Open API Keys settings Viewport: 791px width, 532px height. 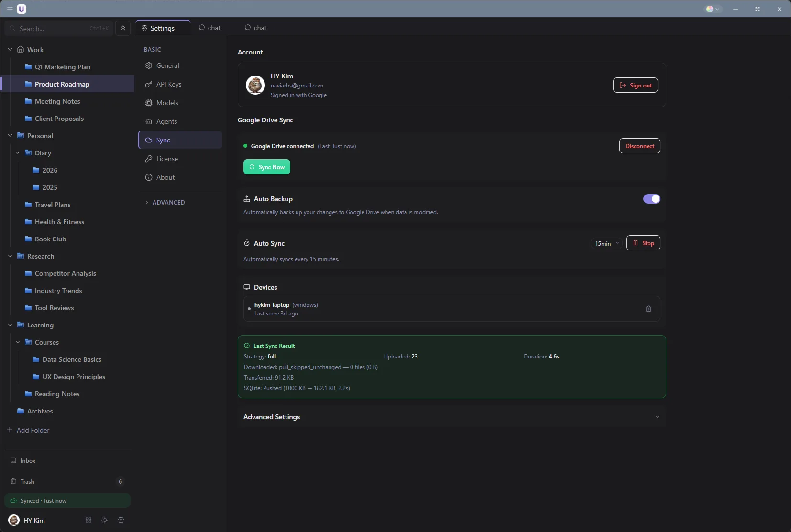(169, 84)
